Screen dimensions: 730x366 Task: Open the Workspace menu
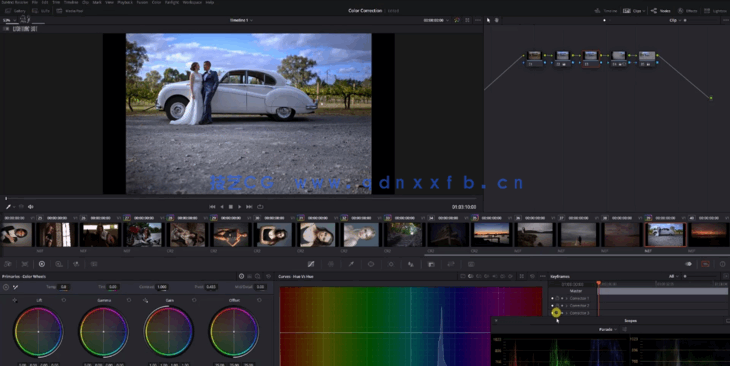[192, 2]
